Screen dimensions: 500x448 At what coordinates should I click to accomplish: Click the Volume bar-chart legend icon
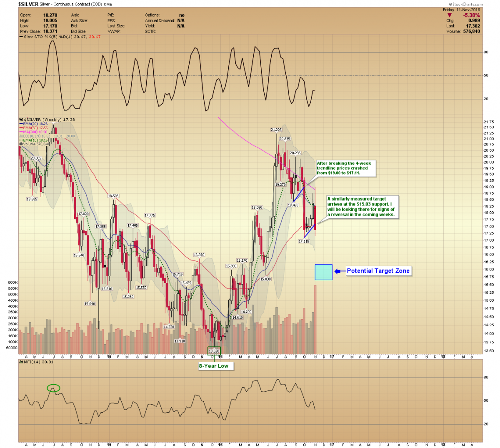21,144
